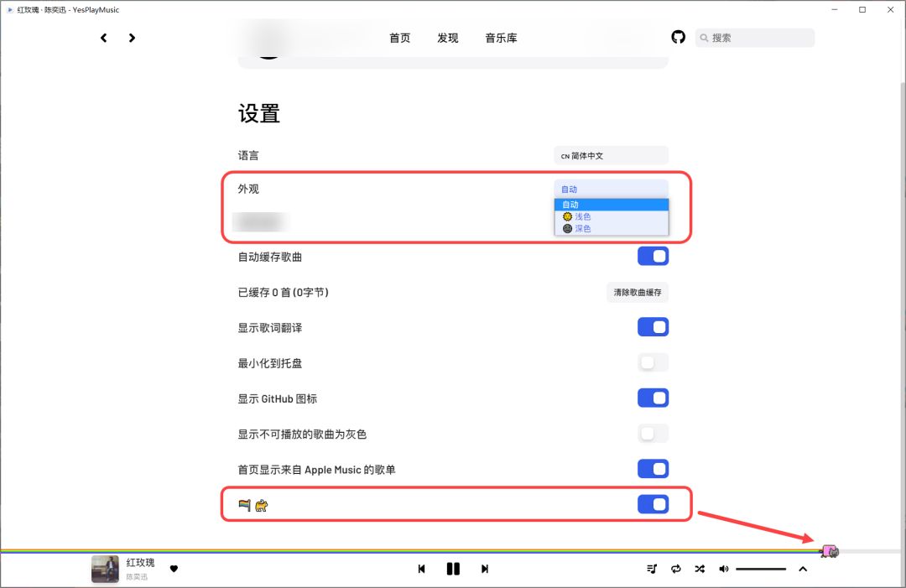Like the song with the heart icon
The width and height of the screenshot is (906, 588).
(x=174, y=569)
